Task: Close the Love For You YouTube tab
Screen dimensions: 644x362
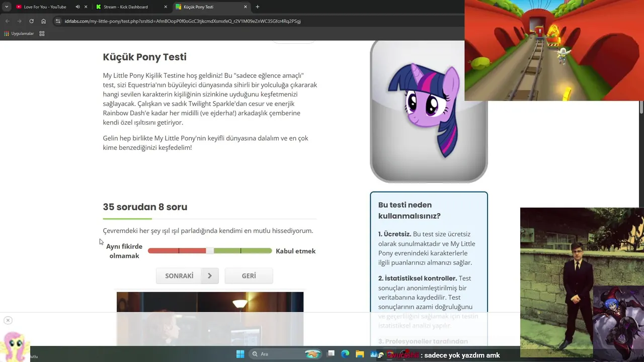Action: (86, 7)
